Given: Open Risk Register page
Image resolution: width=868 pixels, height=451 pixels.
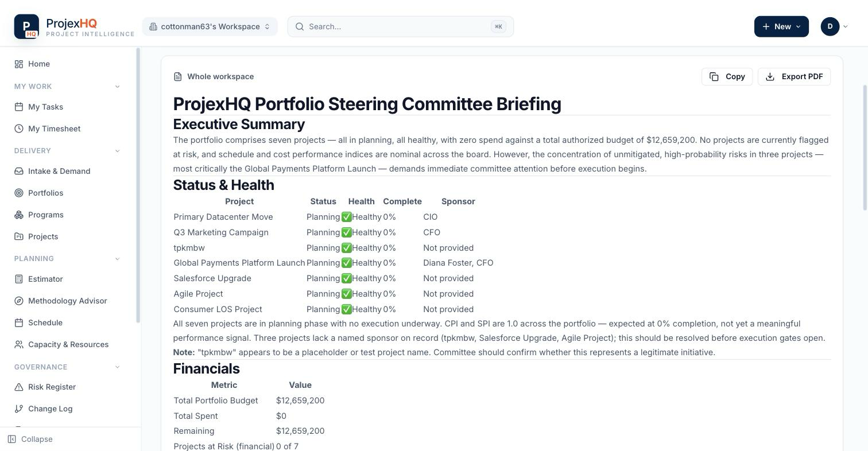Looking at the screenshot, I should (52, 387).
